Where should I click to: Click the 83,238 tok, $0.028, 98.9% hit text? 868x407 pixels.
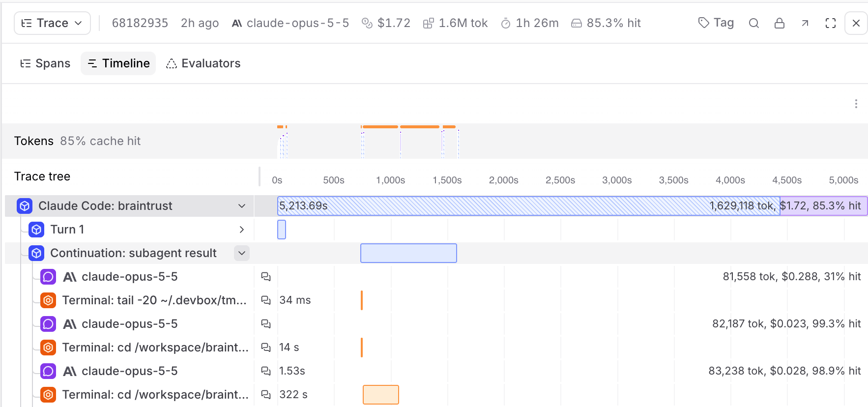[x=784, y=371]
